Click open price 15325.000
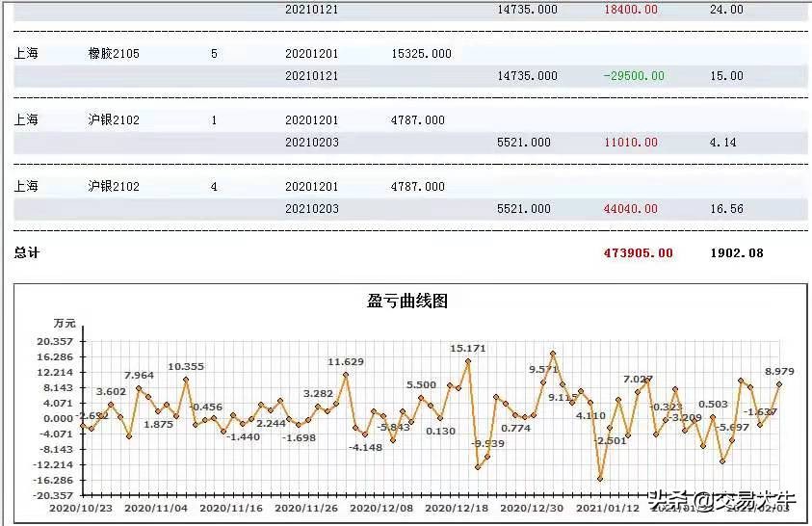 tap(421, 54)
